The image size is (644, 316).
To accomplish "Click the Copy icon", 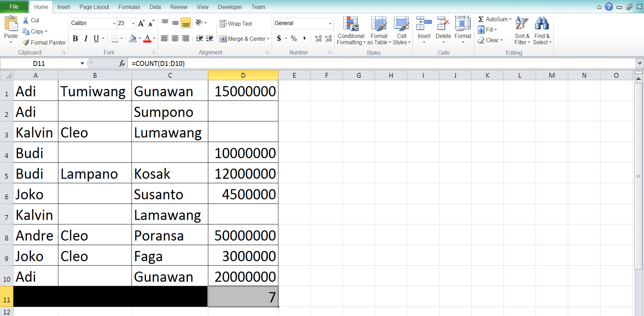I will coord(26,31).
